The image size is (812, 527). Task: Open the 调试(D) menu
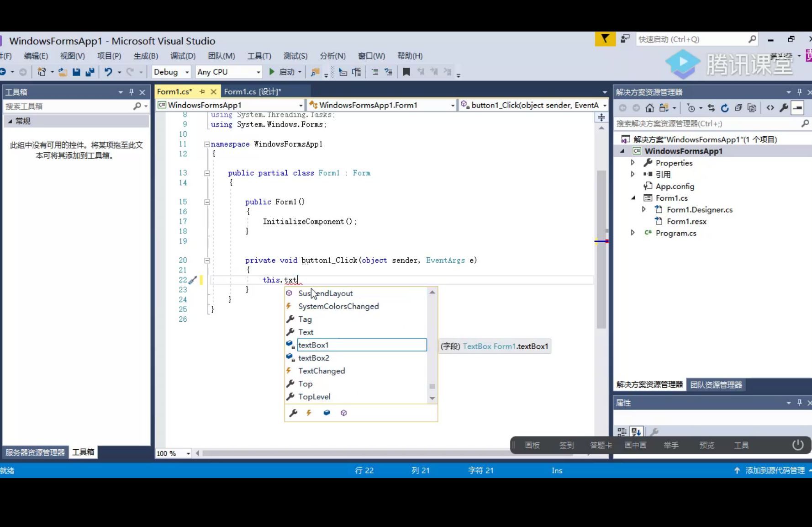(183, 56)
